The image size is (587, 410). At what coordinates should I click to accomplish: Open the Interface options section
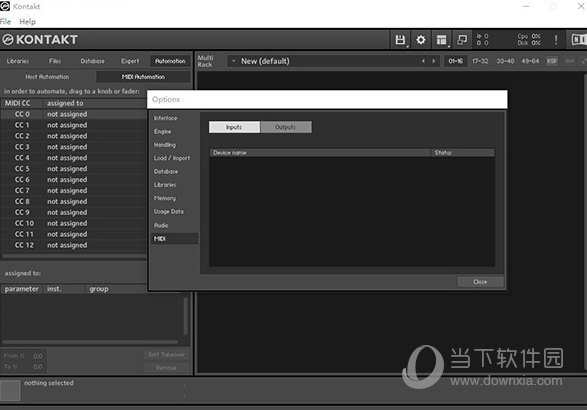(x=174, y=118)
